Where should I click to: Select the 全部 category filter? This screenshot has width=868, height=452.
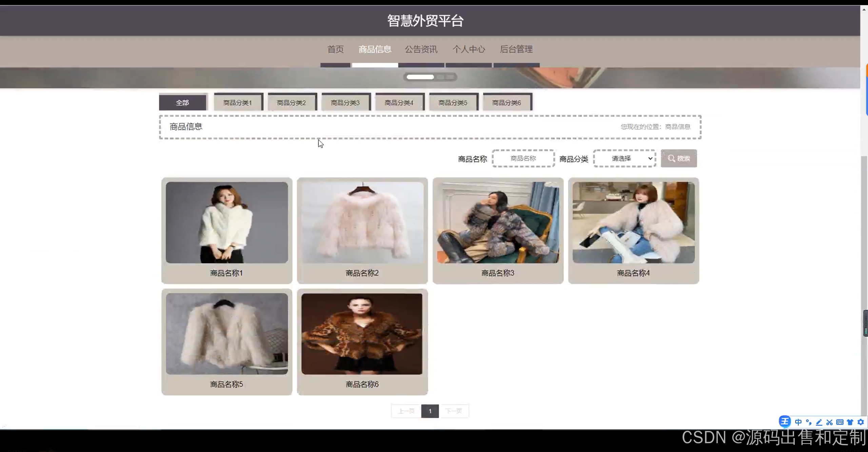(x=182, y=102)
